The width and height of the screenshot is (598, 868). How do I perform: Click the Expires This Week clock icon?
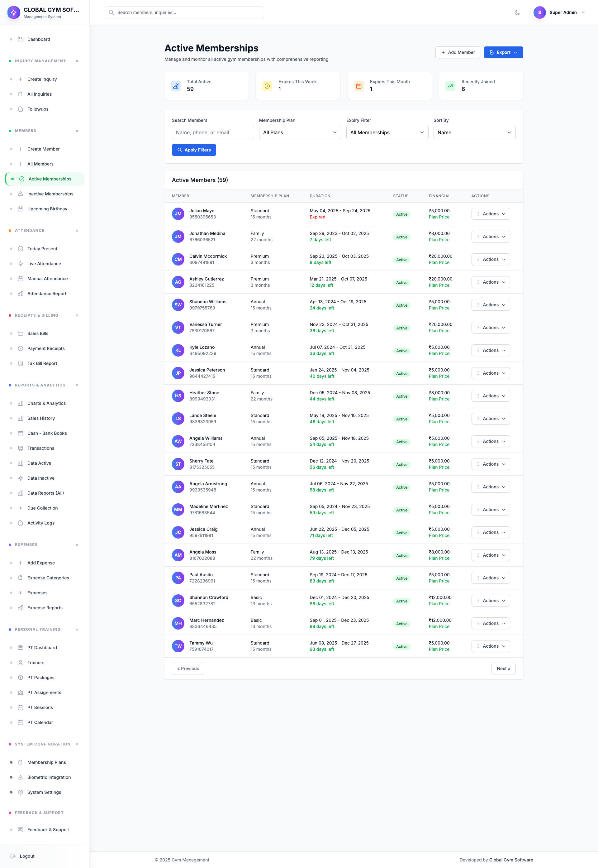(x=267, y=86)
